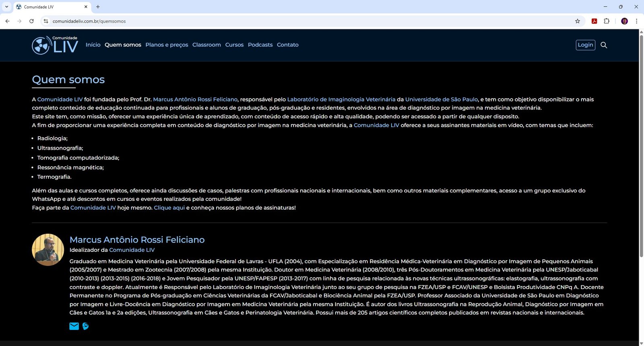Screen dimensions: 644x346
Task: Open the Chrome three-dot menu
Action: pos(636,21)
